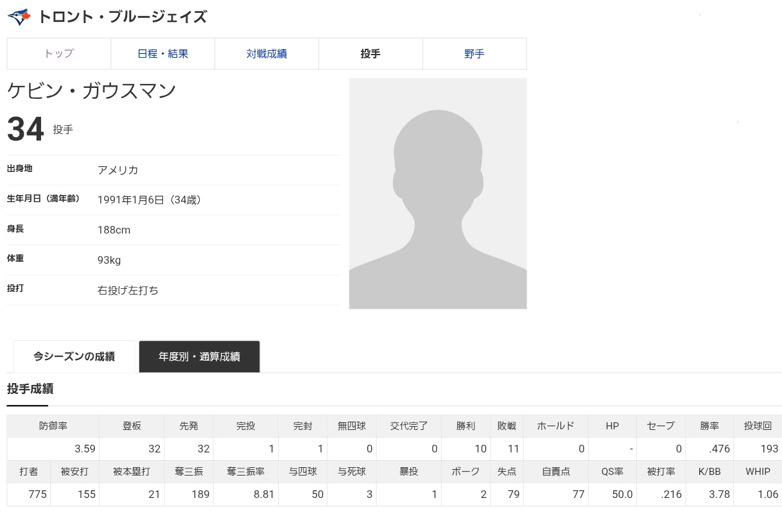Click the 3.59 ERA value cell
The image size is (782, 532).
pos(53,449)
